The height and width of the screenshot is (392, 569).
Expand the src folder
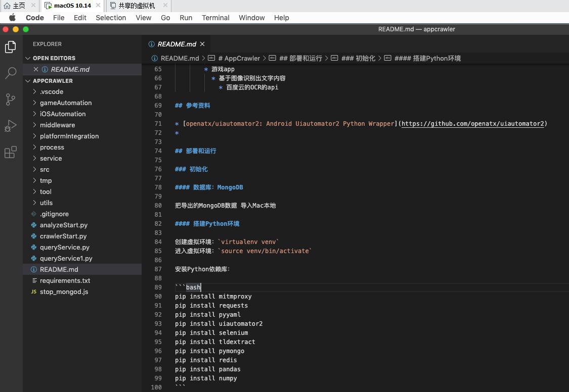[34, 170]
